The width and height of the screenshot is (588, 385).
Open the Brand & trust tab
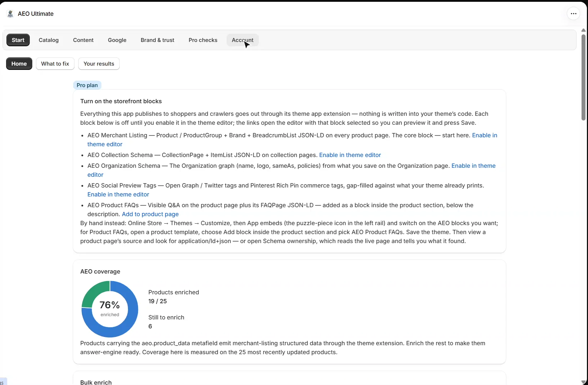coord(157,40)
